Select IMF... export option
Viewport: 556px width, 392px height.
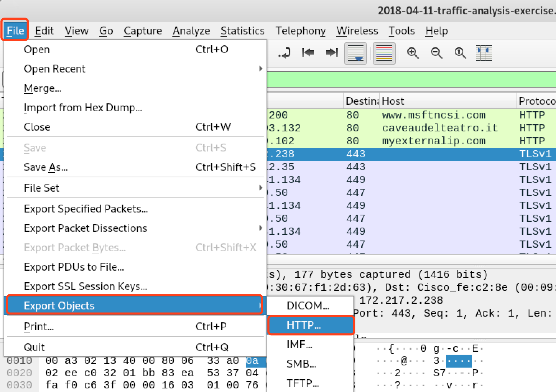tap(311, 344)
